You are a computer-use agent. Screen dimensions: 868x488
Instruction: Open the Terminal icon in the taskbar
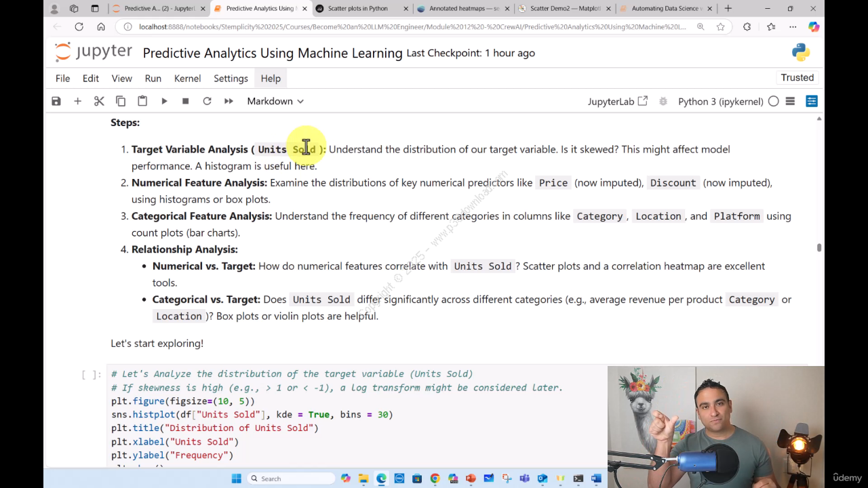578,479
